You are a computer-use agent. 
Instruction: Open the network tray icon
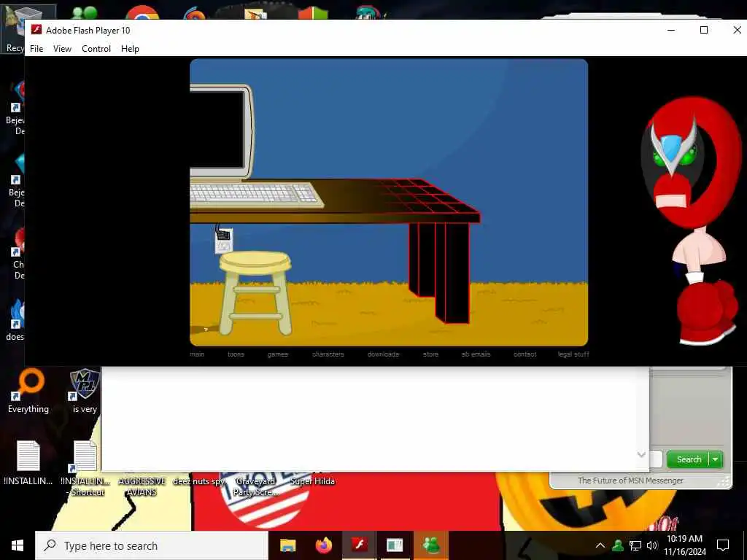635,545
